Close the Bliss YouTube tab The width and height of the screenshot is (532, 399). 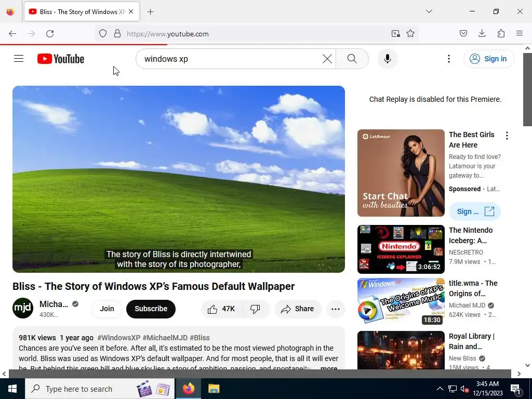pos(131,11)
